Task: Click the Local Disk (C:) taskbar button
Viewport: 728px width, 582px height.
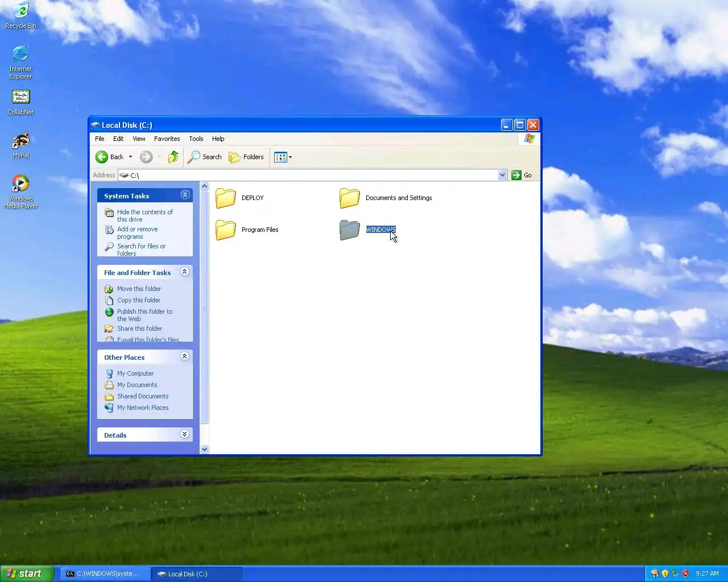Action: point(197,573)
